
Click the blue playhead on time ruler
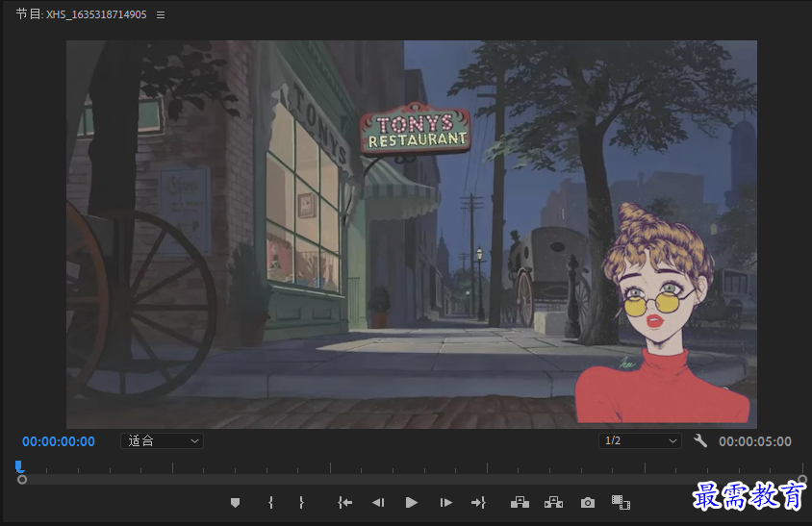(19, 467)
